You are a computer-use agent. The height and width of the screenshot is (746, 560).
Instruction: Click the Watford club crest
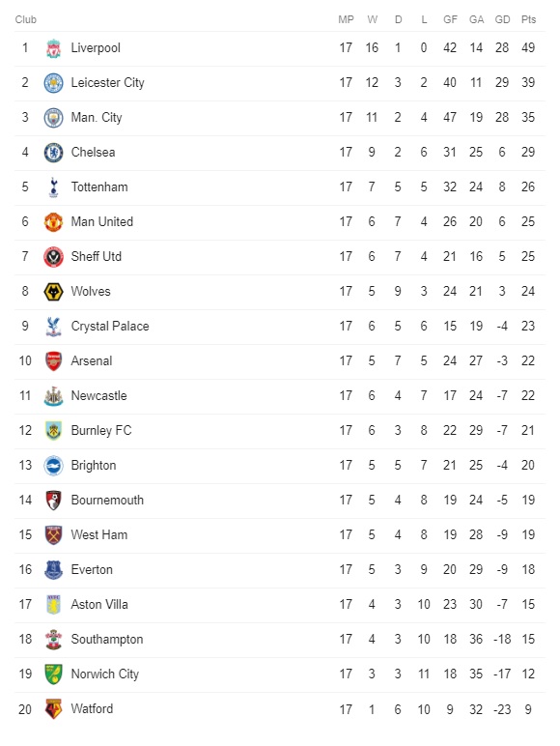(x=53, y=709)
